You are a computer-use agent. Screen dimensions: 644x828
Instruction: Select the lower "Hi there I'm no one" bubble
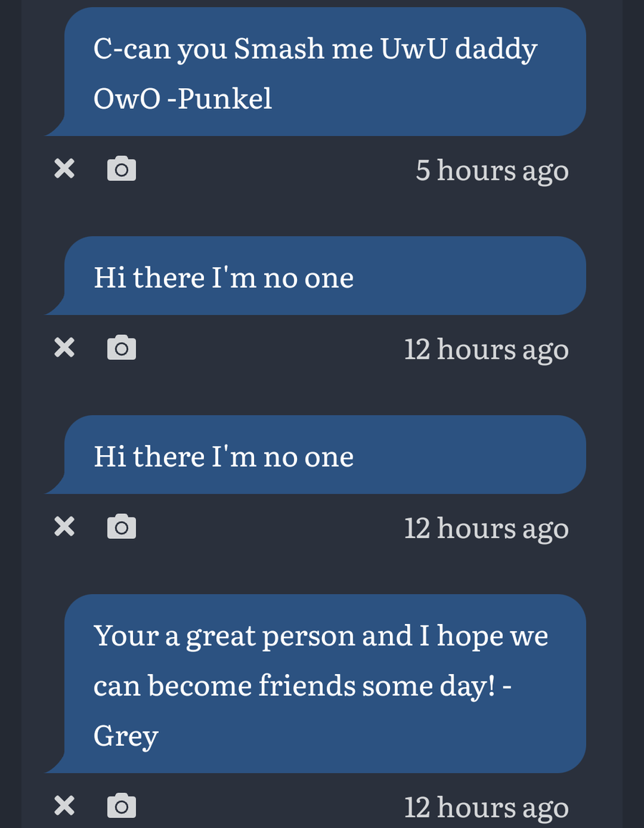pyautogui.click(x=316, y=455)
